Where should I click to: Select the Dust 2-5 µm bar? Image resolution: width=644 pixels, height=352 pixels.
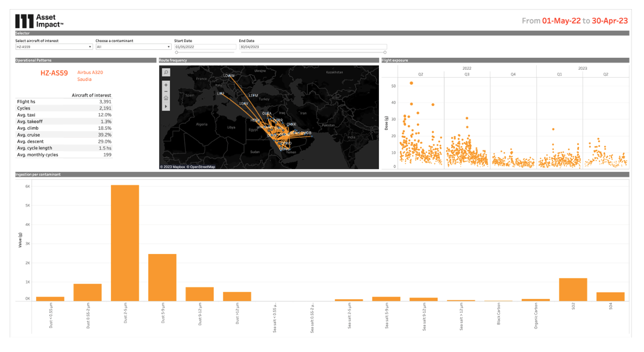(x=125, y=243)
